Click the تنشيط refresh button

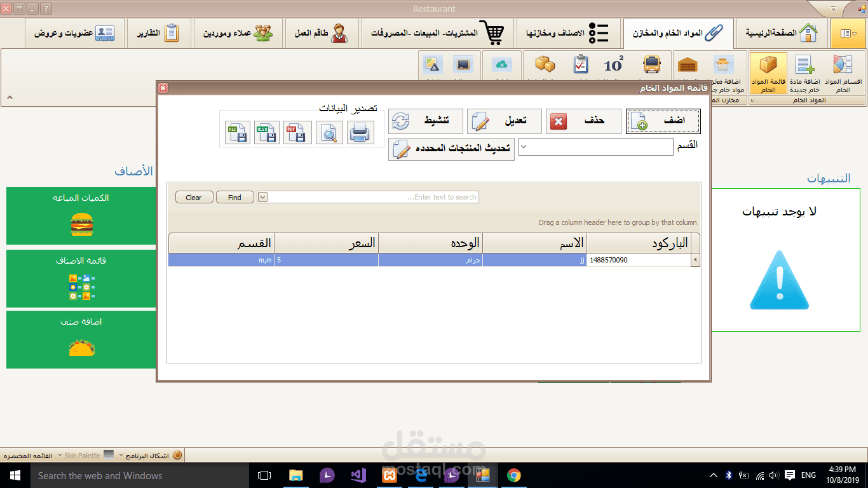(426, 121)
